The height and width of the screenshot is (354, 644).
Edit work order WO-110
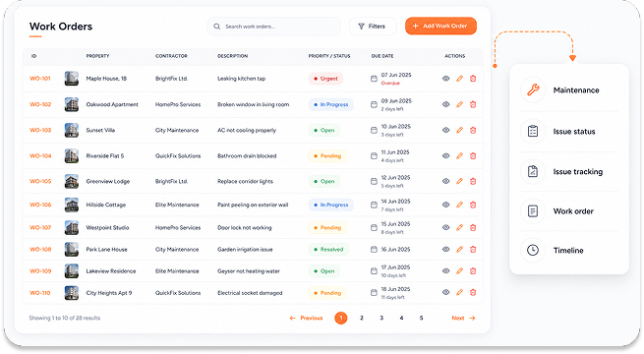click(x=459, y=292)
